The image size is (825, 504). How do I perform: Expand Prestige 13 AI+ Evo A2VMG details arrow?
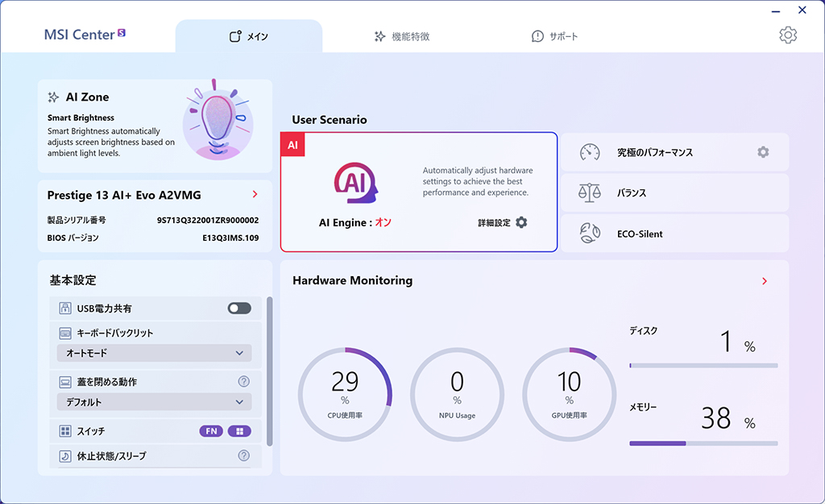click(x=255, y=195)
